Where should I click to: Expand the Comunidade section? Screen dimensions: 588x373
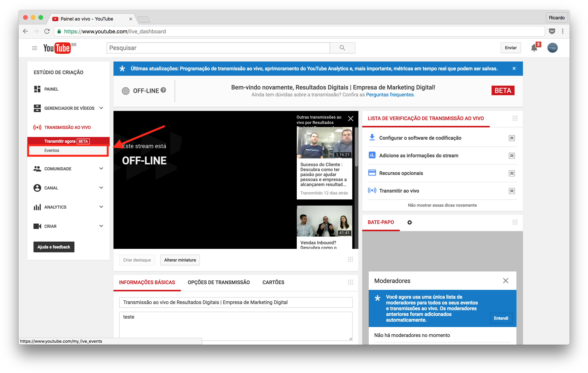click(x=101, y=168)
